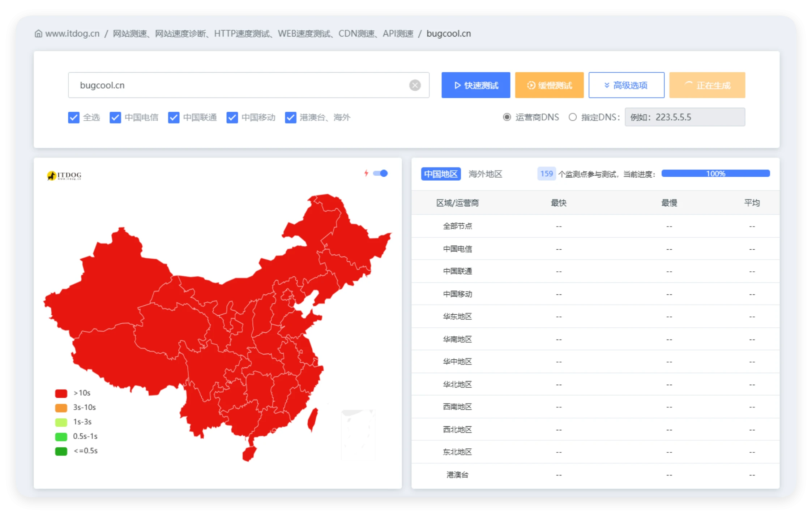Click the 缓慢测试 orange button

point(549,85)
